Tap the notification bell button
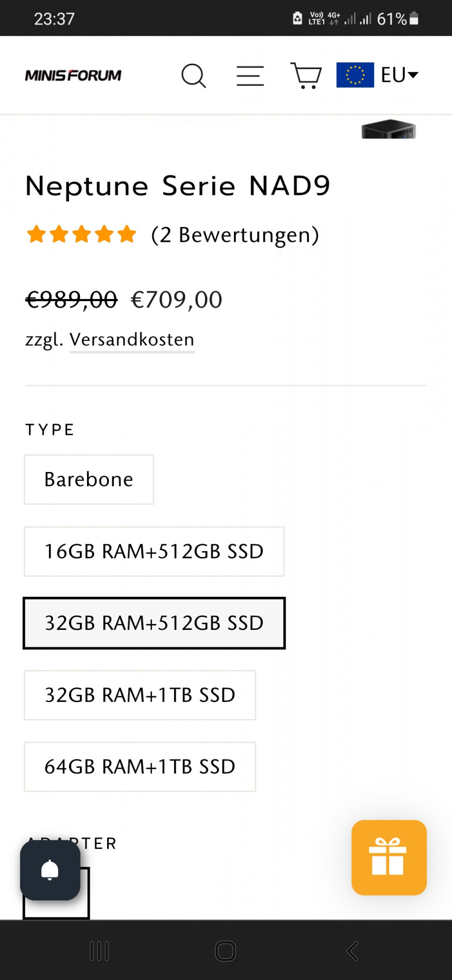Screen dimensions: 452x980 (50, 870)
